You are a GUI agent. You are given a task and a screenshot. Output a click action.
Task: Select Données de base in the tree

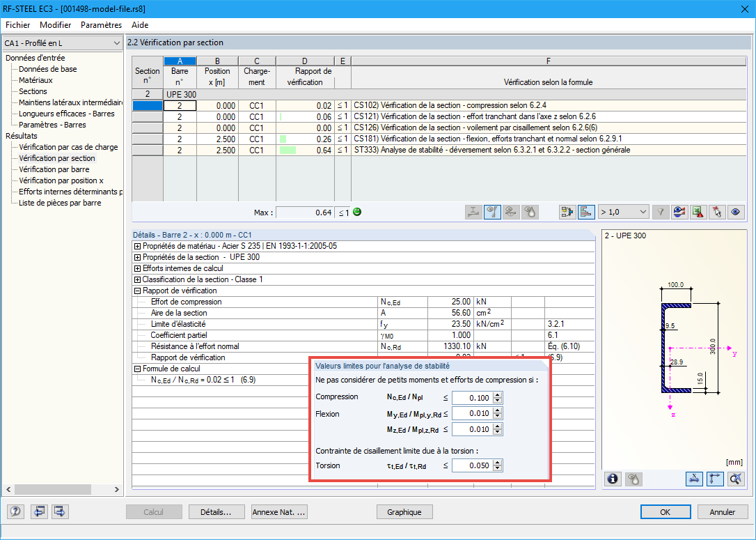(x=48, y=69)
